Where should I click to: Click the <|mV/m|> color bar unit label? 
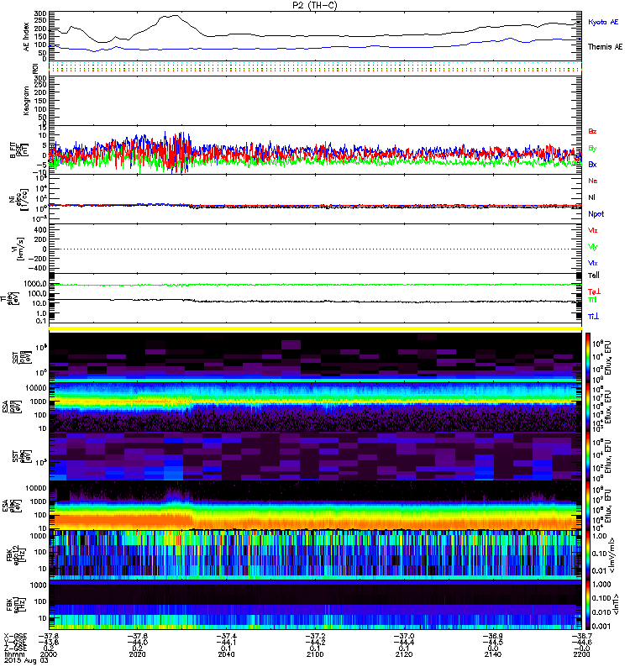coord(613,555)
